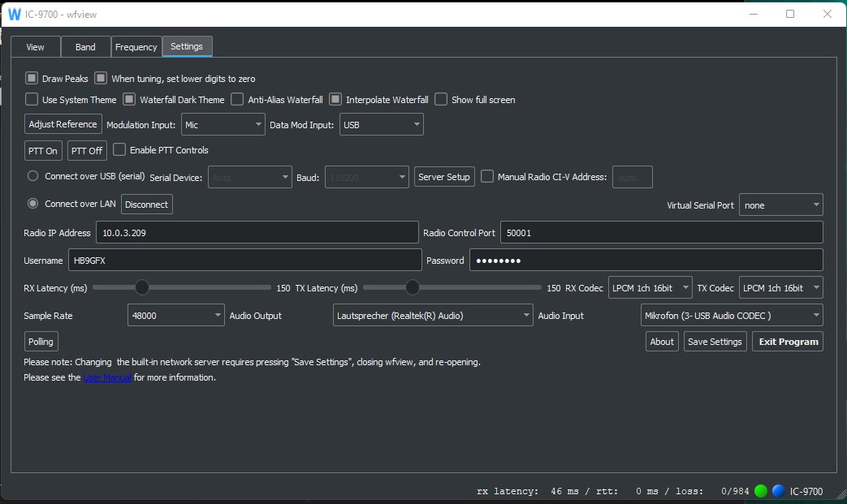The image size is (847, 504).
Task: Enable Use System Theme checkbox
Action: point(32,100)
